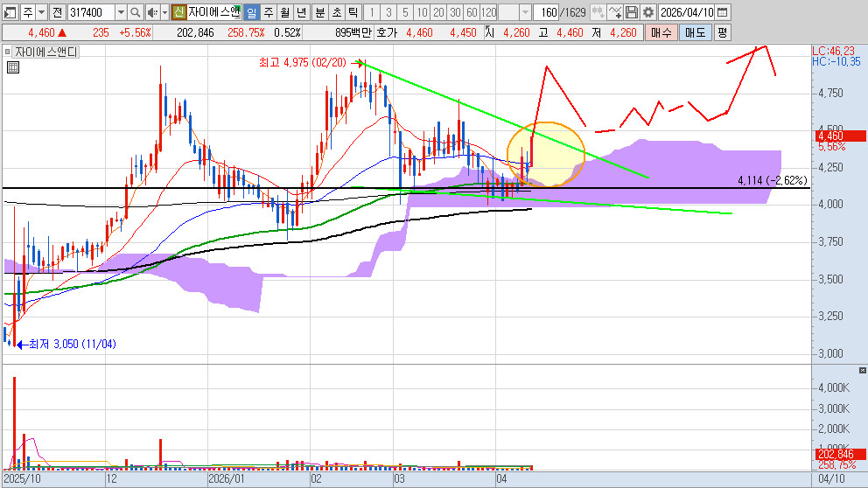Click the volume value 202,846 in quote bar
868x488 pixels.
(195, 32)
